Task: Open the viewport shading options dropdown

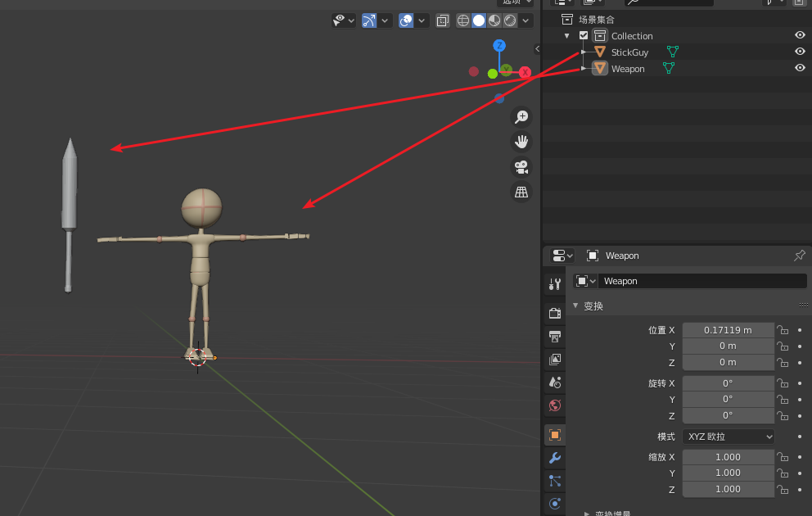Action: [x=526, y=20]
